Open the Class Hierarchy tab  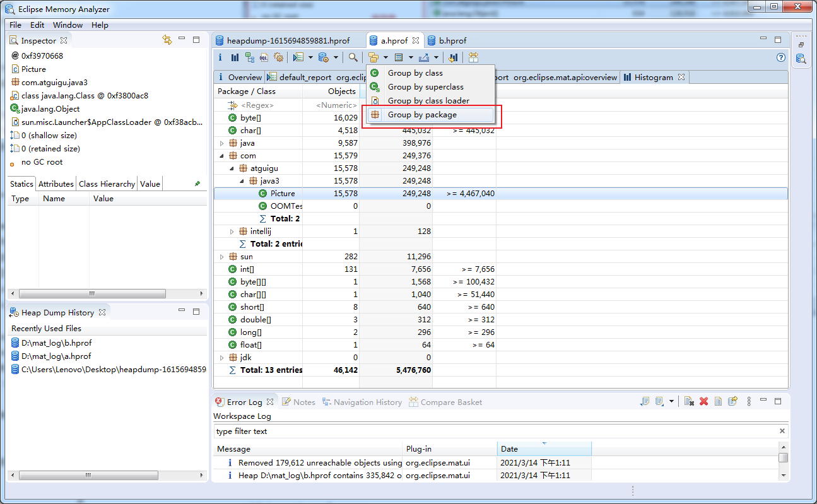(107, 184)
